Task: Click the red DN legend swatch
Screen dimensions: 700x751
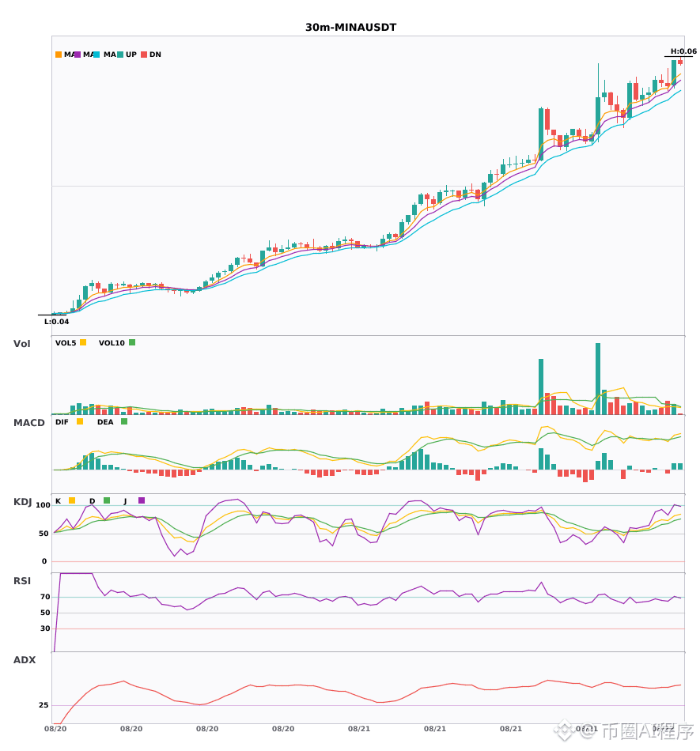Action: [x=144, y=55]
